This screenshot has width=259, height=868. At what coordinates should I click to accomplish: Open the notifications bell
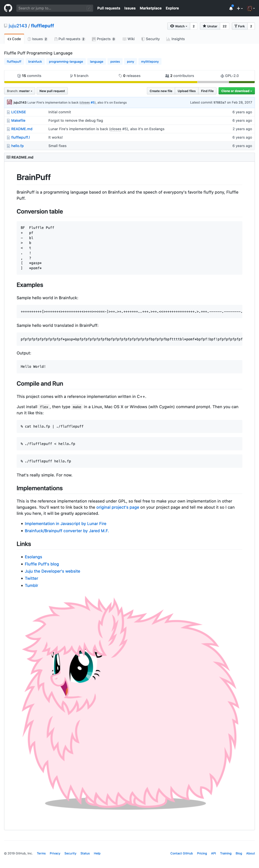coord(231,8)
